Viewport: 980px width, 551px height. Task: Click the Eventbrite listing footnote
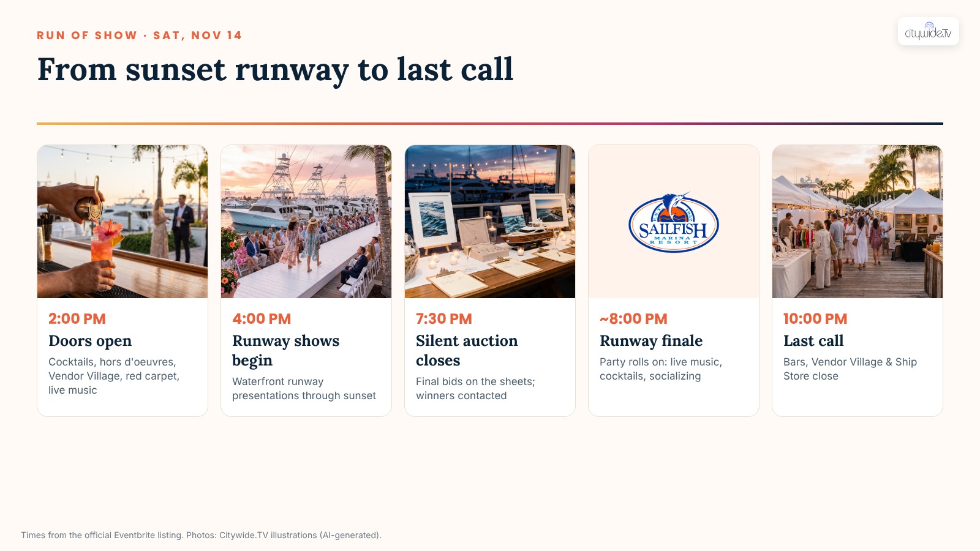tap(201, 535)
